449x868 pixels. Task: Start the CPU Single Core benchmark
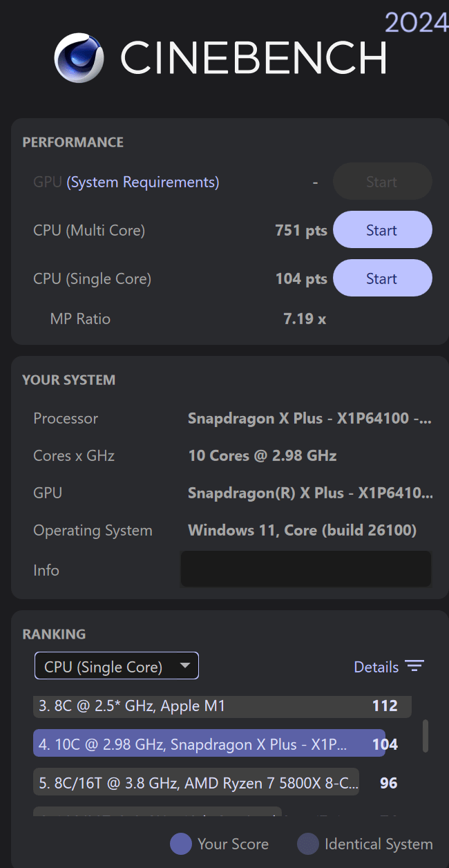tap(382, 279)
